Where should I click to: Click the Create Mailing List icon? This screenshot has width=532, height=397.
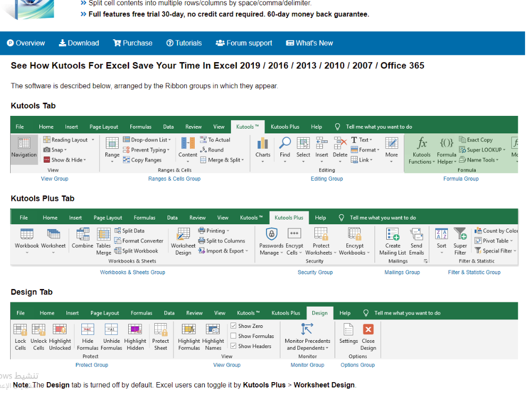[x=393, y=234]
